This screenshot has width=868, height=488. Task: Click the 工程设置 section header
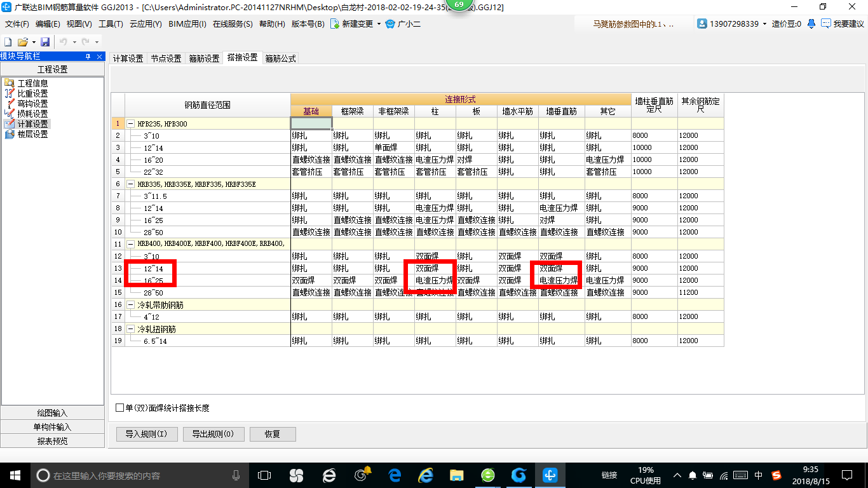[52, 69]
